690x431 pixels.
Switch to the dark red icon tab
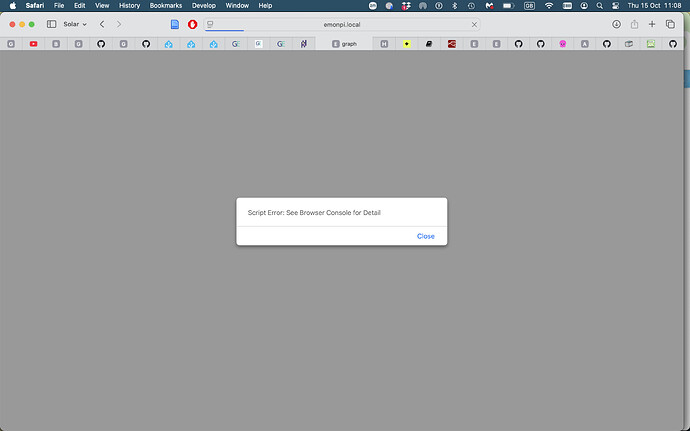(451, 44)
